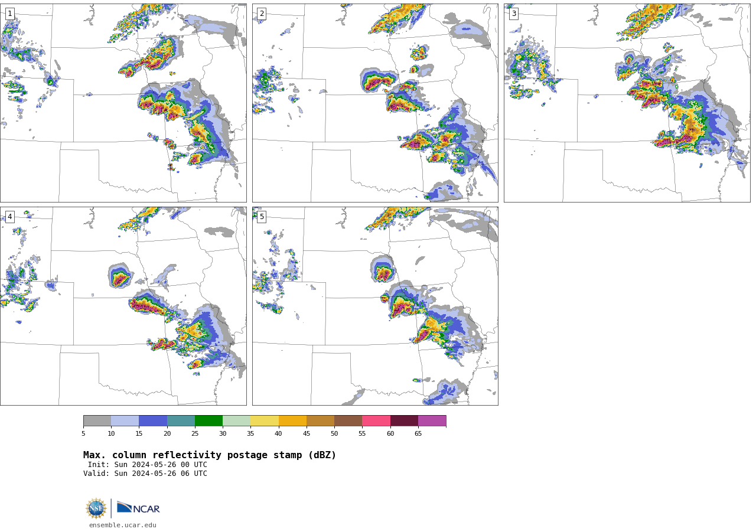
Task: Click the pale green 30-35 dBZ swatch
Action: tap(236, 420)
